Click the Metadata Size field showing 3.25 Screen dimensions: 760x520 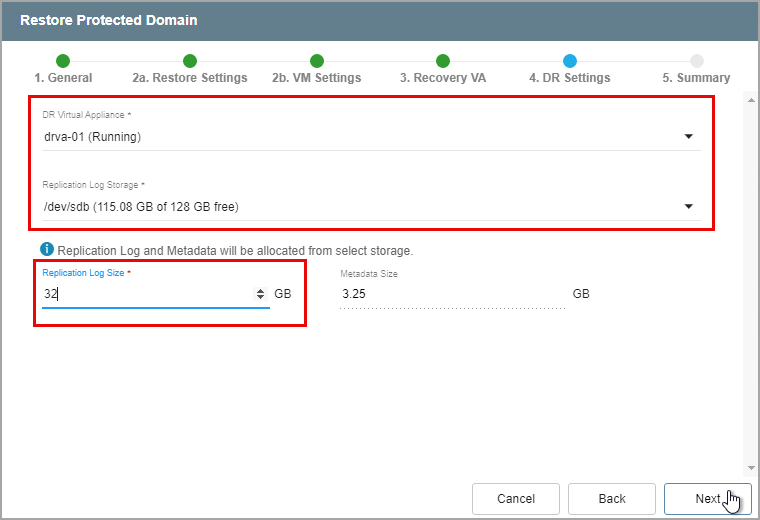click(x=450, y=294)
